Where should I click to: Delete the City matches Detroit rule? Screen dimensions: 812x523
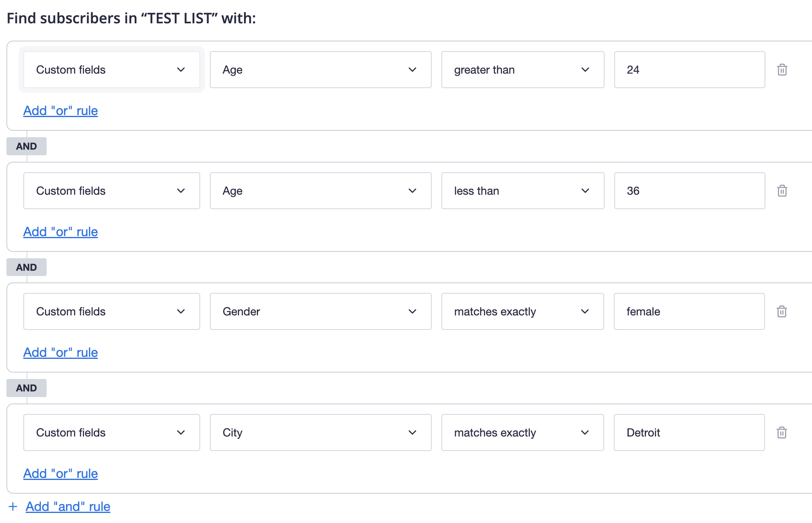click(x=782, y=432)
